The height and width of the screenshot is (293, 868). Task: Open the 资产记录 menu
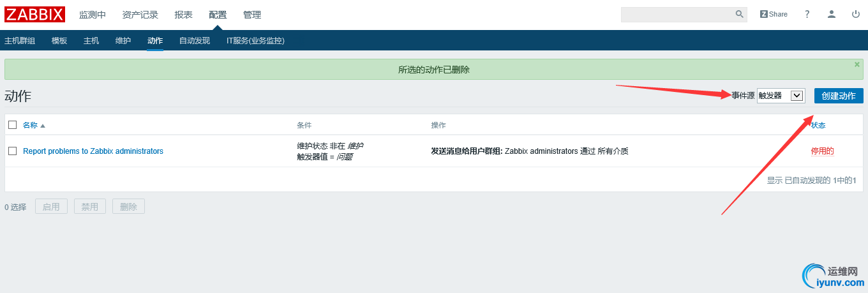[140, 15]
